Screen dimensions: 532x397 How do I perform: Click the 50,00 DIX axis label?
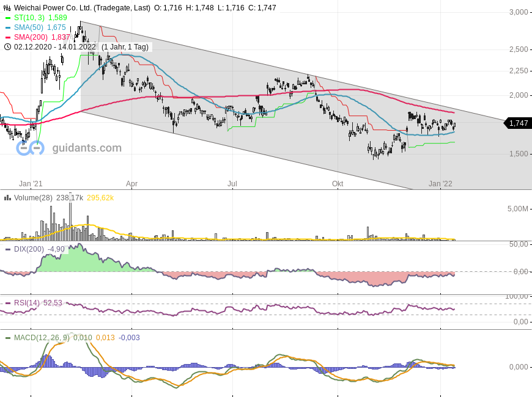pos(519,244)
